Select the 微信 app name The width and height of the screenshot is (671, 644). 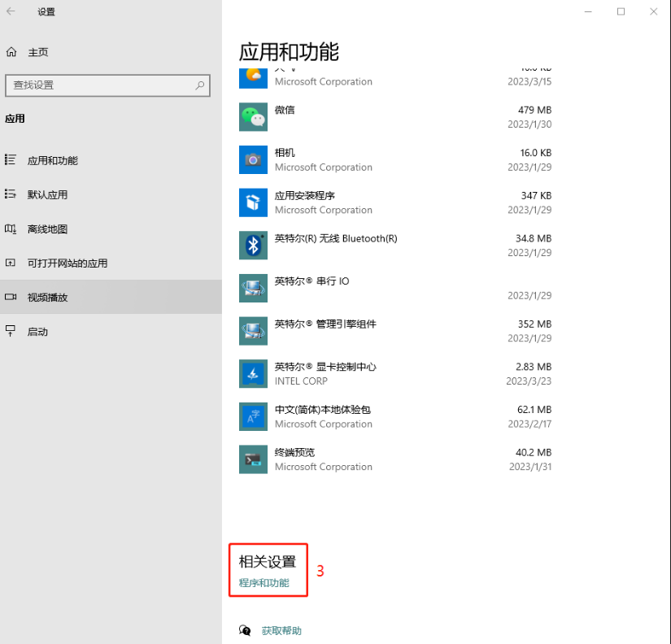pos(285,110)
